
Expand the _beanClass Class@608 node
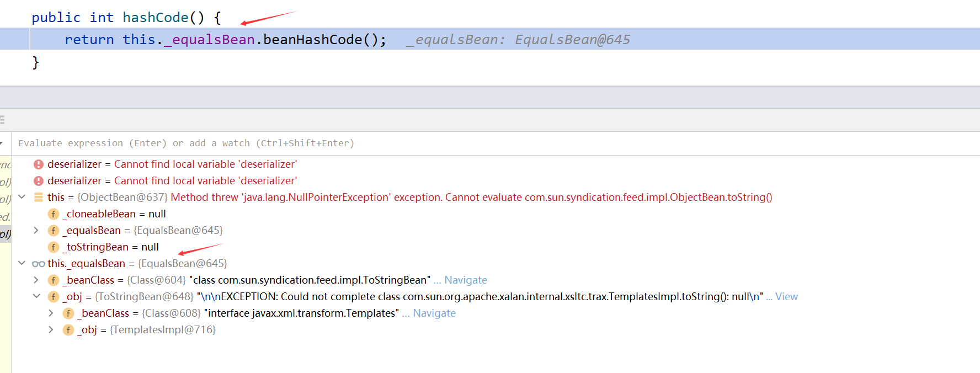(x=51, y=313)
